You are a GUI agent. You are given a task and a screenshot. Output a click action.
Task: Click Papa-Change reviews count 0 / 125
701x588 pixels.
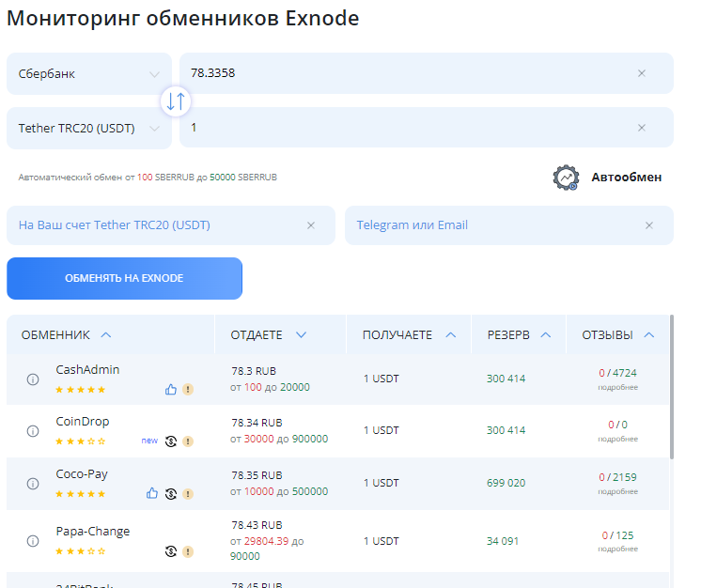[618, 535]
